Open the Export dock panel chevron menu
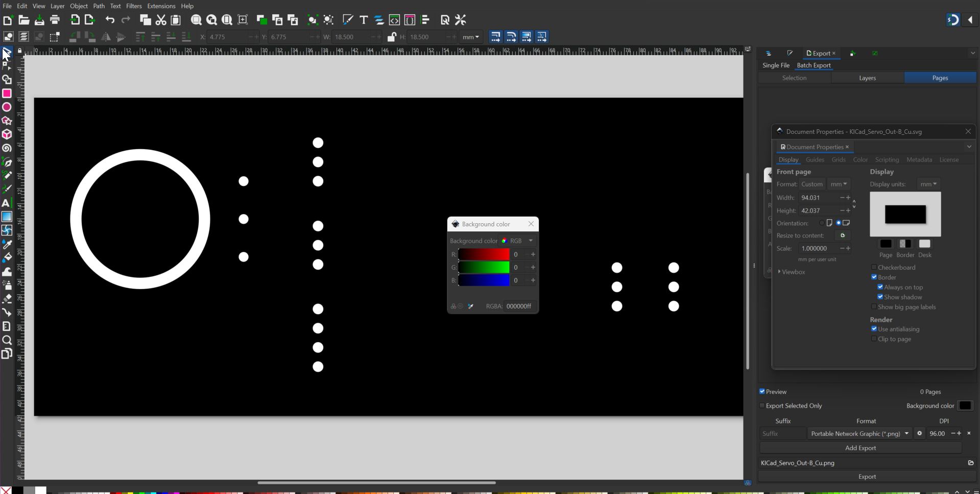980x494 pixels. [972, 53]
